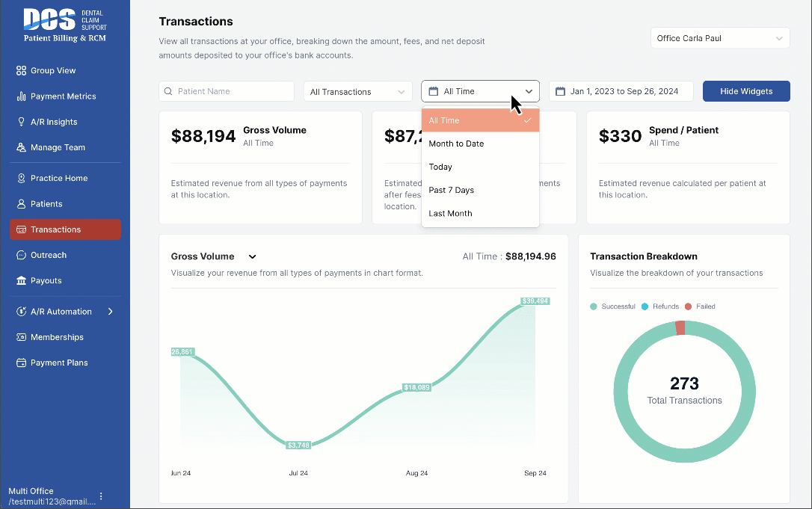812x509 pixels.
Task: Select the Memberships icon
Action: 22,337
